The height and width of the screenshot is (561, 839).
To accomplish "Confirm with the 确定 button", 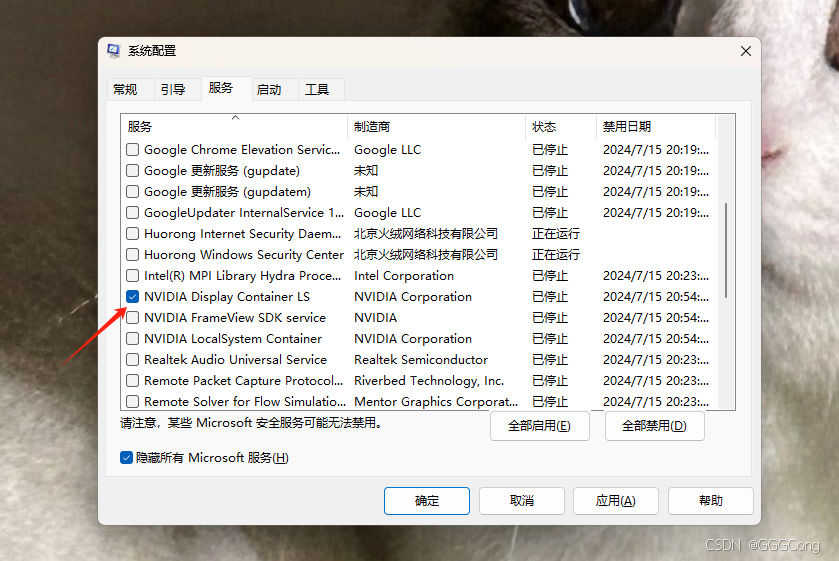I will coord(427,501).
